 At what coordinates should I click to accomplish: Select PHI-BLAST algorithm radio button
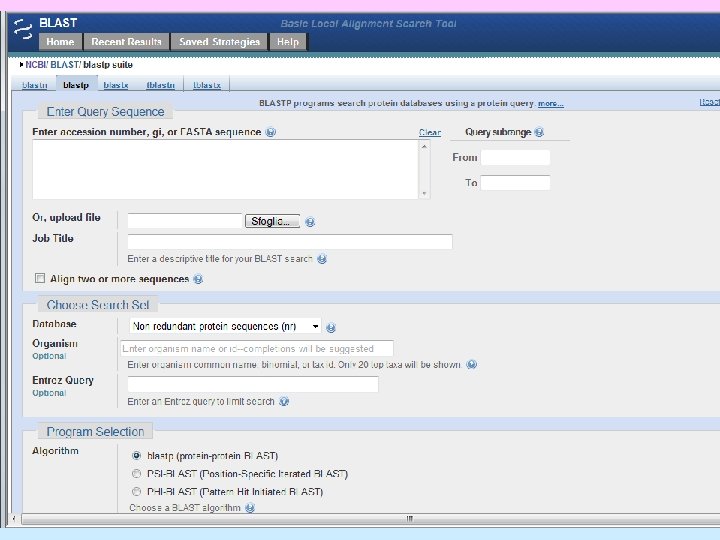tap(136, 491)
